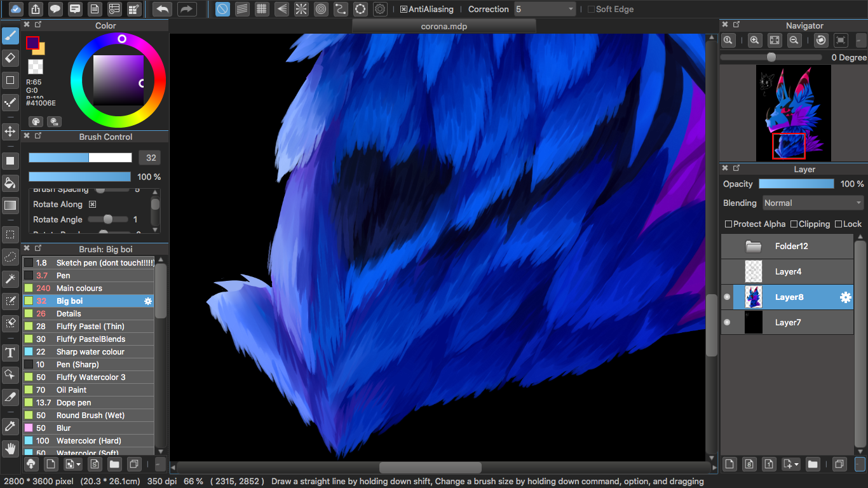Screen dimensions: 868x488
Task: Click the brush size value field 32
Action: click(x=151, y=158)
